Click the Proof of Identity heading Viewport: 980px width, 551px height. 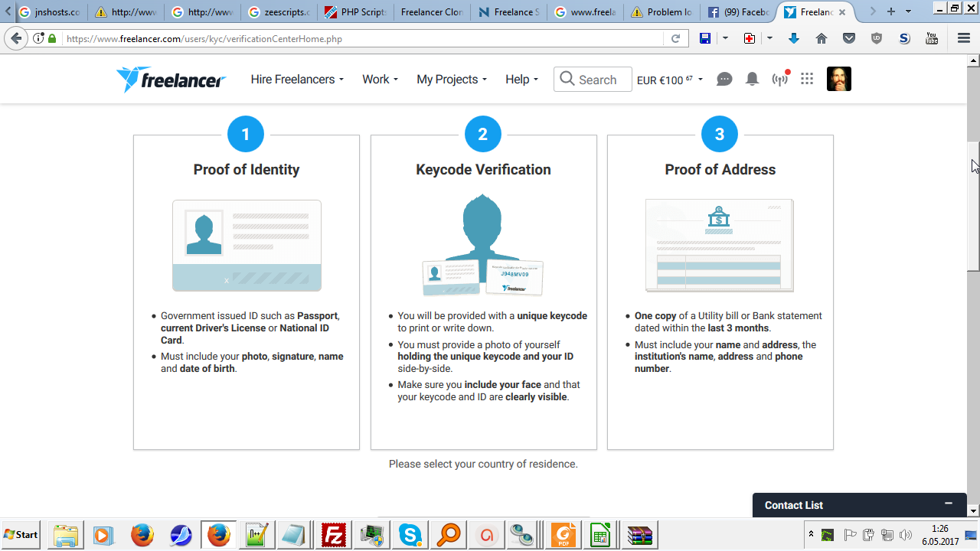click(x=247, y=170)
